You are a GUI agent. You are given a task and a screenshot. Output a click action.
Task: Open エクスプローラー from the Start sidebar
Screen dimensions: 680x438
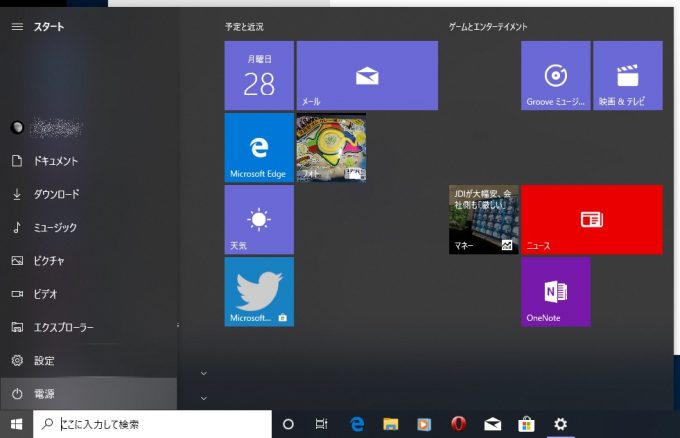pos(88,327)
